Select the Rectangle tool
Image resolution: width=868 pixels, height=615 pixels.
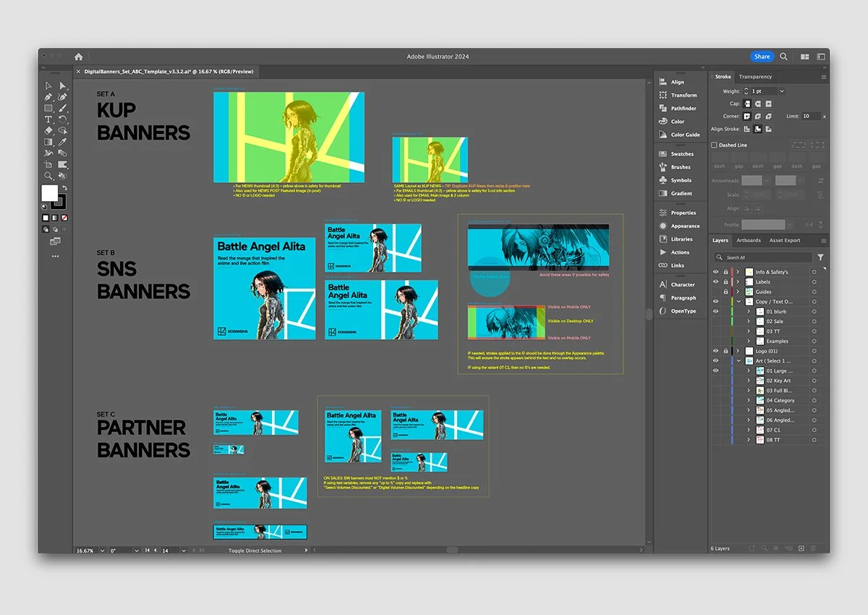(48, 108)
